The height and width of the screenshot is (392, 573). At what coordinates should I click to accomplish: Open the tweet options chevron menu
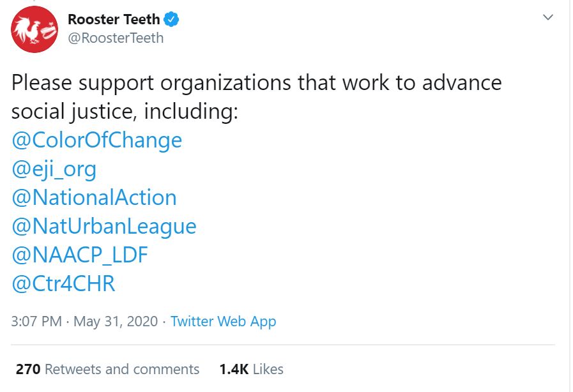(x=548, y=18)
